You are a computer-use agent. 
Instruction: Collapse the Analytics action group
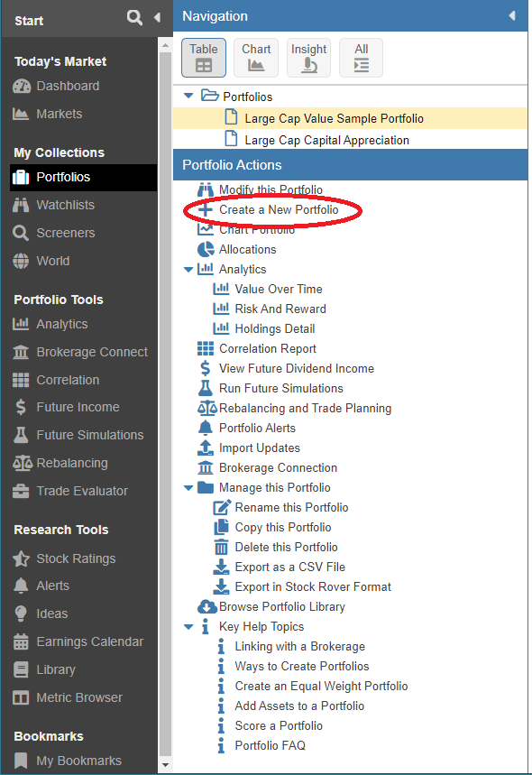[x=188, y=270]
